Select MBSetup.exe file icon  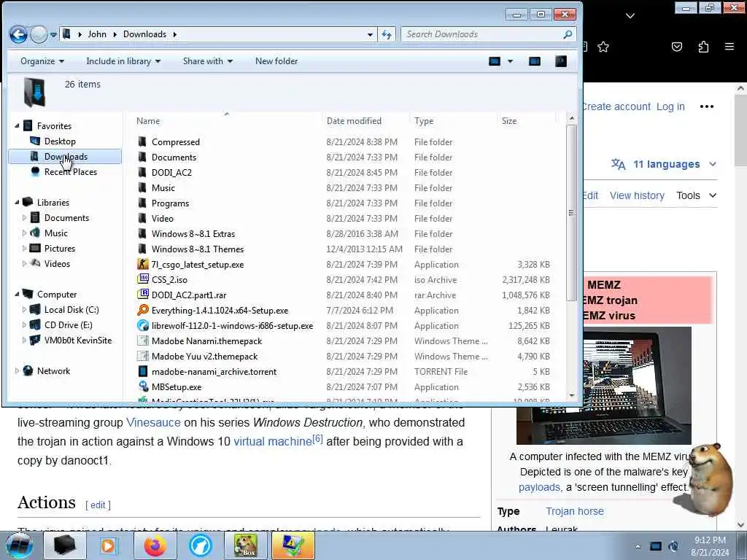point(142,386)
